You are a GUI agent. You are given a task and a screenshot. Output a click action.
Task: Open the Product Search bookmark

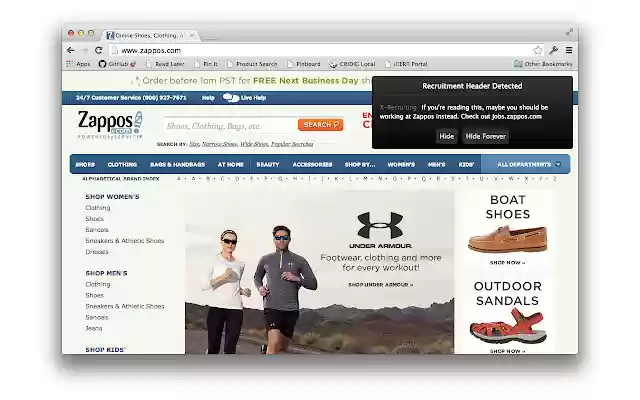252,64
